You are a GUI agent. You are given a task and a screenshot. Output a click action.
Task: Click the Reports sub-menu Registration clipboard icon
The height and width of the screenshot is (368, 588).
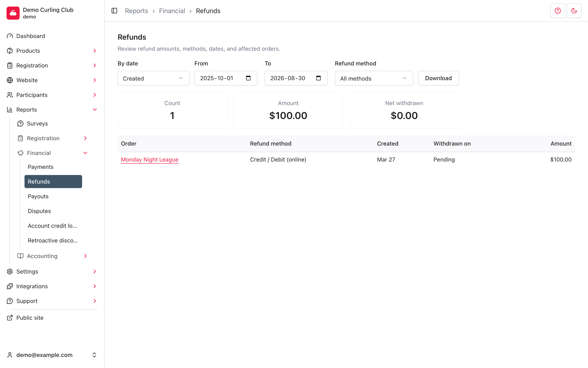coord(20,138)
